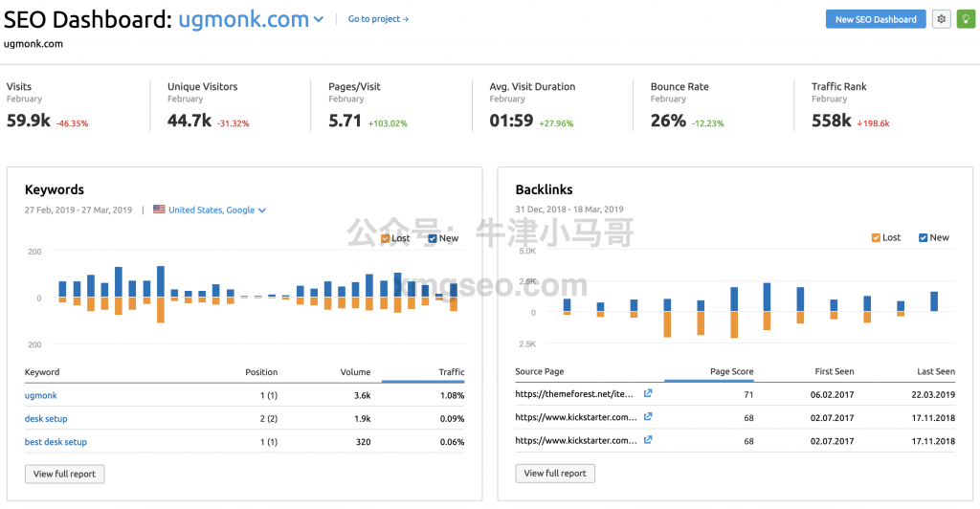The width and height of the screenshot is (980, 509).
Task: Click the Pages/Visit 5.71 value
Action: (345, 121)
